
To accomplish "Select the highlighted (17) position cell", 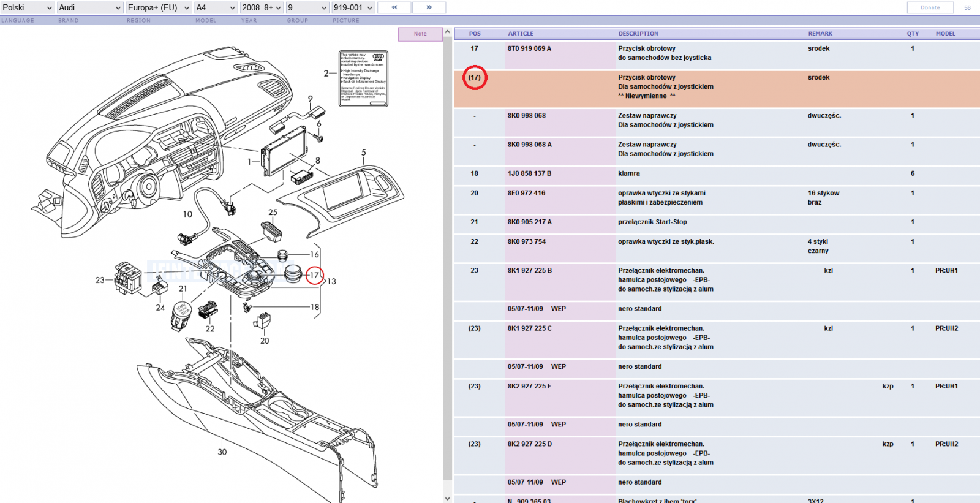I will pos(475,77).
